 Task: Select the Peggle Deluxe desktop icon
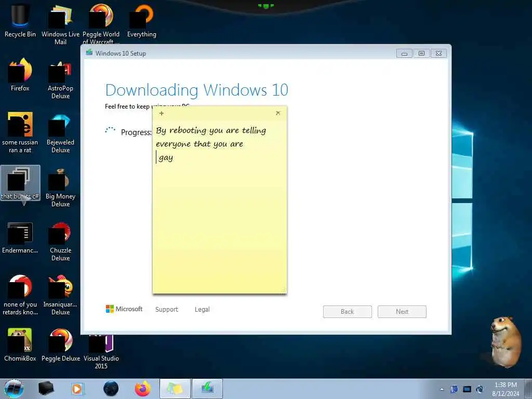[x=60, y=344]
